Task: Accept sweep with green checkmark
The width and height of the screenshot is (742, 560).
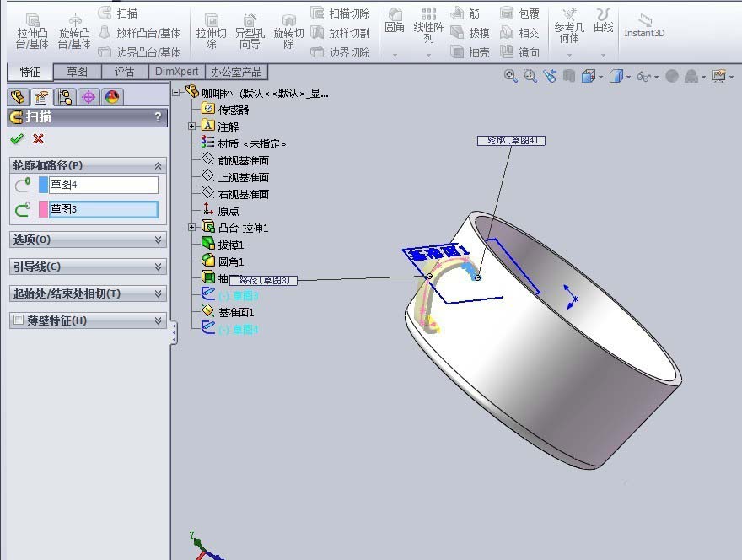Action: (x=16, y=138)
